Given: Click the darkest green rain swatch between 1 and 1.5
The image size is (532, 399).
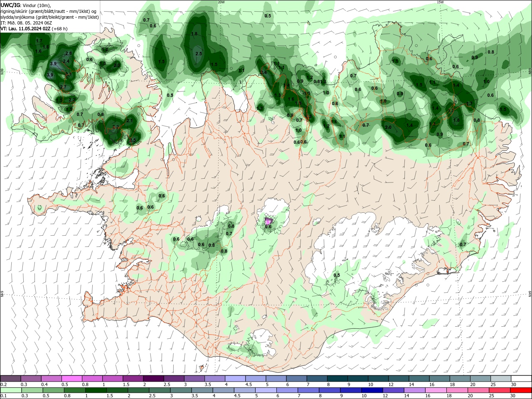Looking at the screenshot, I should click(97, 390).
